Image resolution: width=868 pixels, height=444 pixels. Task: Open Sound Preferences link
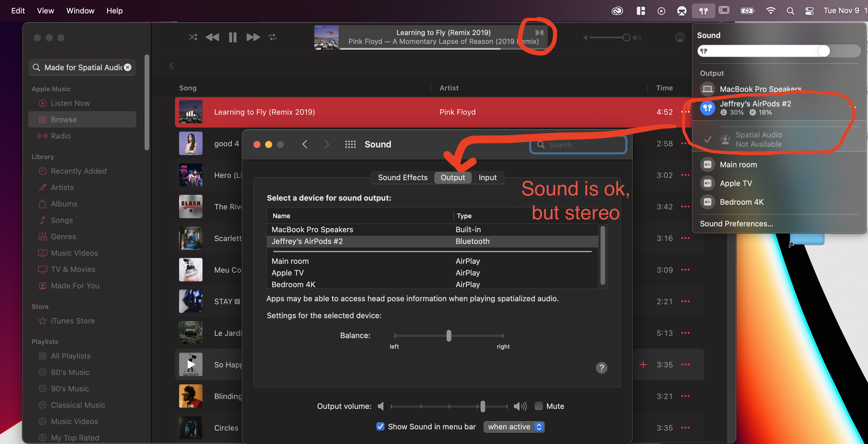click(736, 224)
